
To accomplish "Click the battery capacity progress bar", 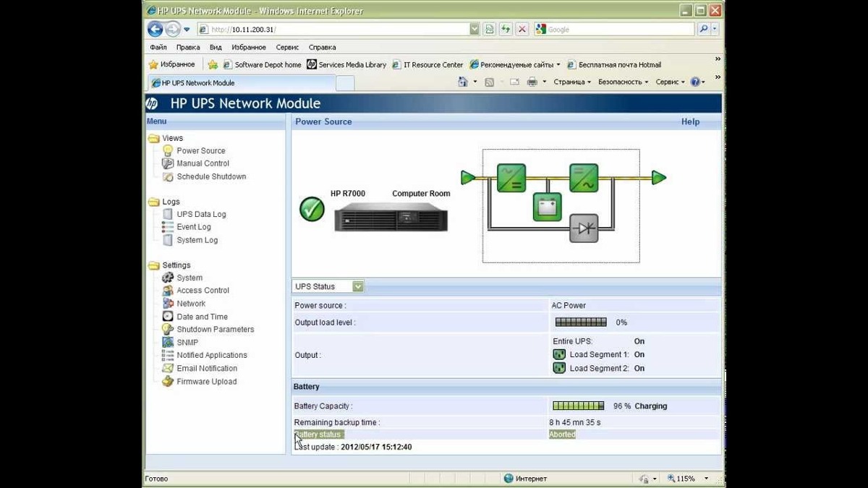I will point(578,406).
